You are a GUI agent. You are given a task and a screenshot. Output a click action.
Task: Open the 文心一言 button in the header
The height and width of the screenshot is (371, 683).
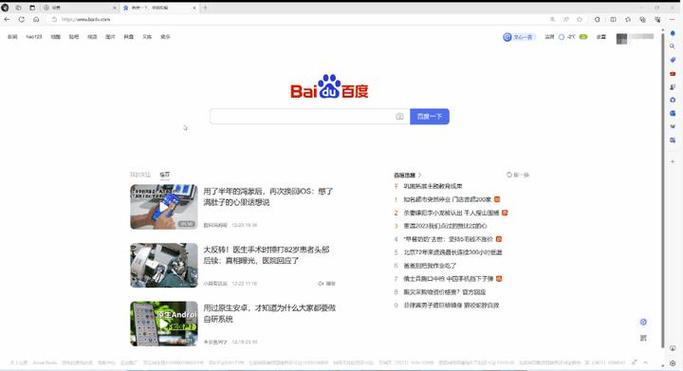tap(519, 37)
